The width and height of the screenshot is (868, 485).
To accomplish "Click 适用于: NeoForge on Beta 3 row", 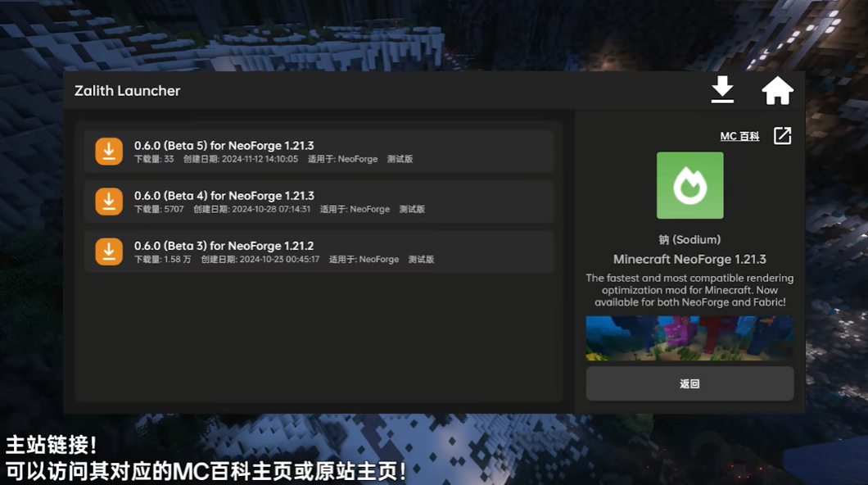I will (364, 259).
